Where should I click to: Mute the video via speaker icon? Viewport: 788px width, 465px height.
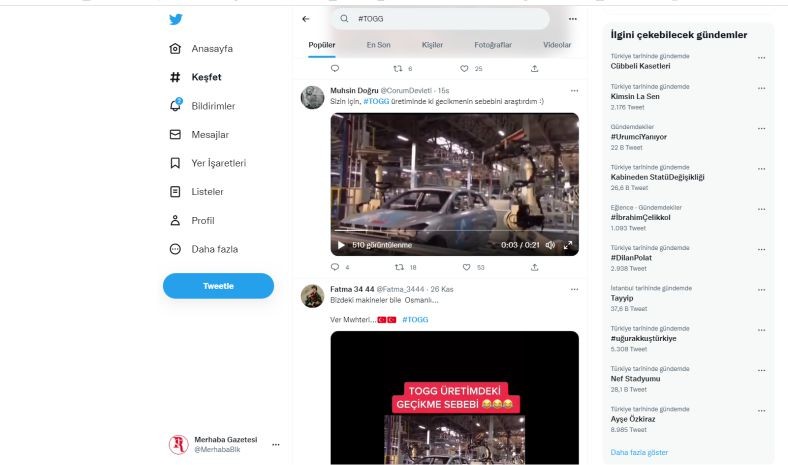(x=550, y=245)
